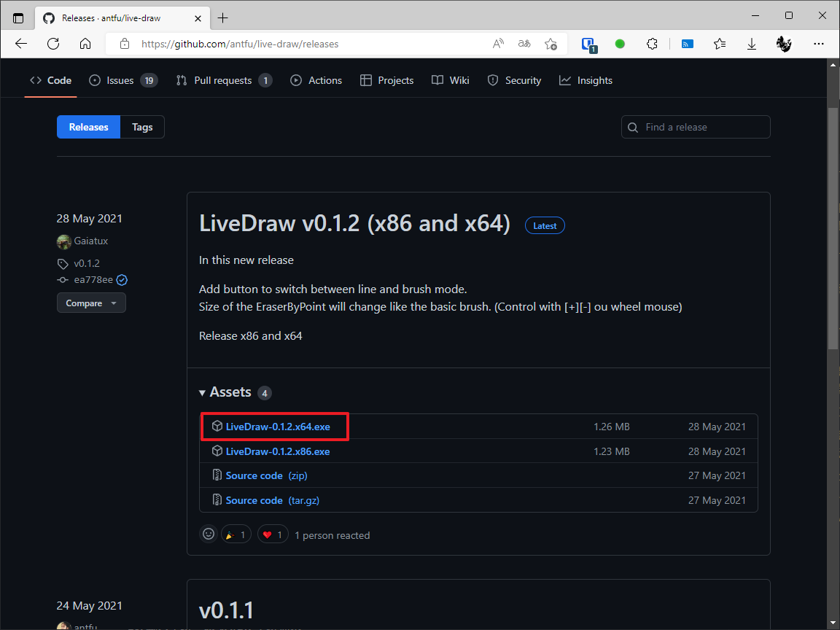Click the translate icon in address bar
Viewport: 840px width, 630px height.
[x=524, y=44]
